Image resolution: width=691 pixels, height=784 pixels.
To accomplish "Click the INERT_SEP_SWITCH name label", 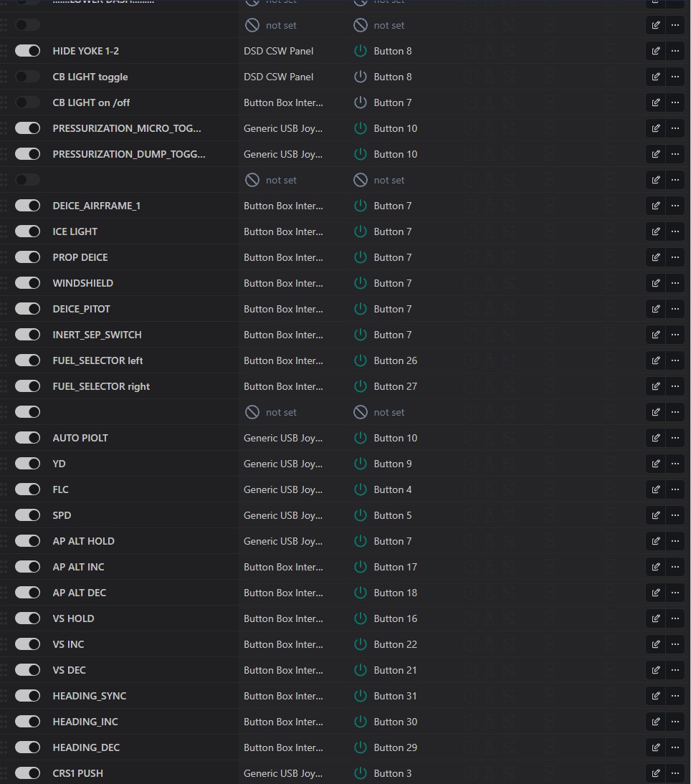I will pos(97,335).
